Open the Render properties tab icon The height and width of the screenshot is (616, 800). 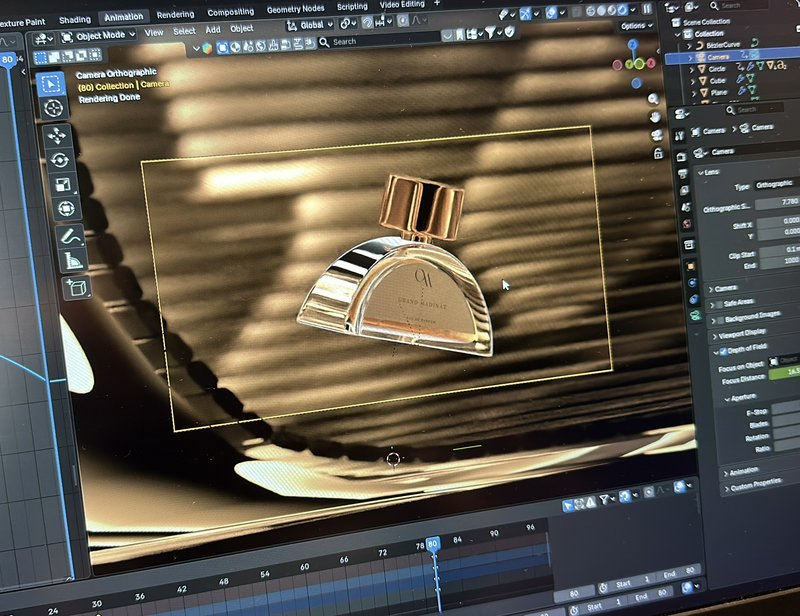click(681, 157)
